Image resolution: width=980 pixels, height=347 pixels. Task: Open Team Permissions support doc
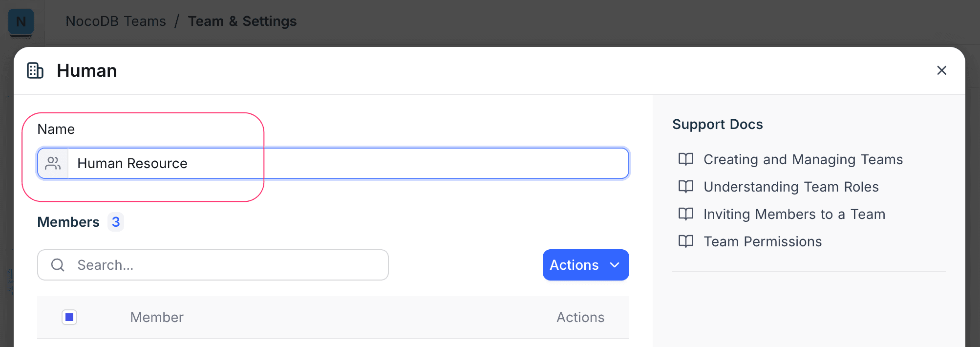click(762, 241)
